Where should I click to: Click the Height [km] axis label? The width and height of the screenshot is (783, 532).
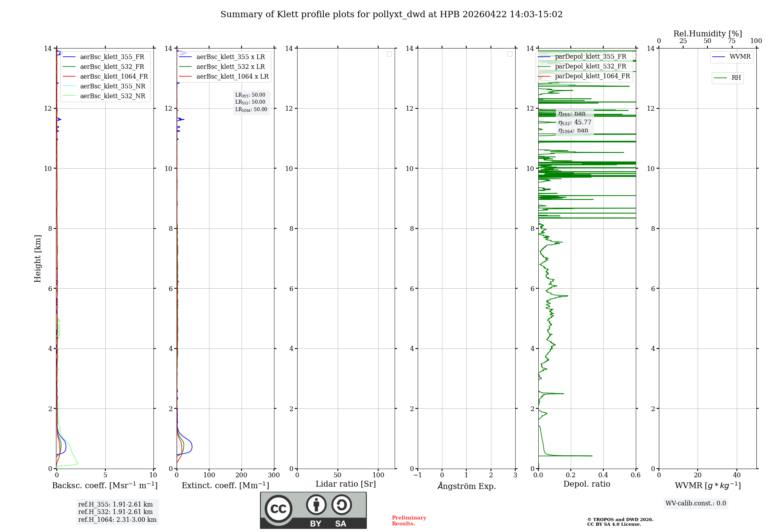38,258
